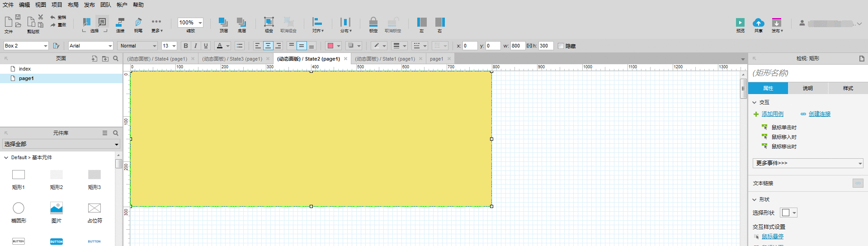The width and height of the screenshot is (868, 246).
Task: Align text center horizontally
Action: [268, 46]
